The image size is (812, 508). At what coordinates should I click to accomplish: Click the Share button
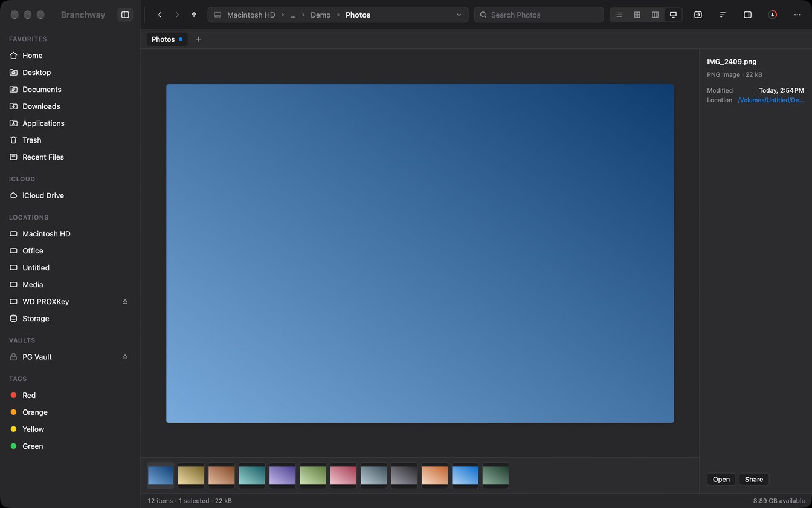(x=753, y=480)
